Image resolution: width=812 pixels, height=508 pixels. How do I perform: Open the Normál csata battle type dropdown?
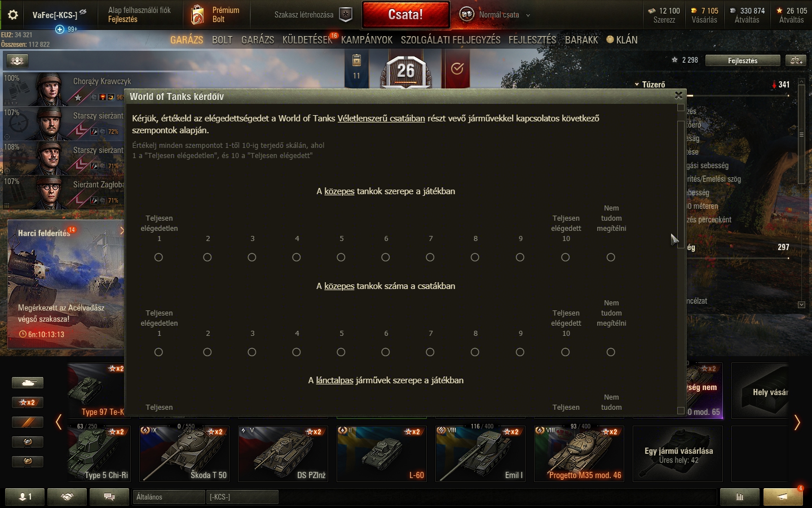[495, 15]
